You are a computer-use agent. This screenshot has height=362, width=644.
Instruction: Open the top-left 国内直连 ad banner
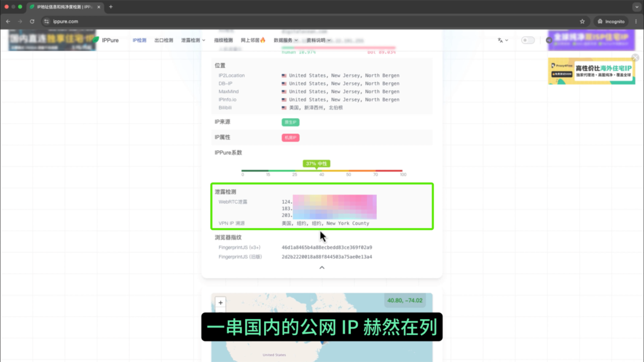[x=52, y=40]
